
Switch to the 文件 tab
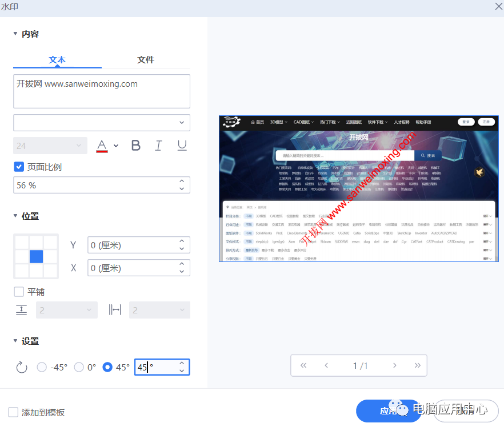146,60
